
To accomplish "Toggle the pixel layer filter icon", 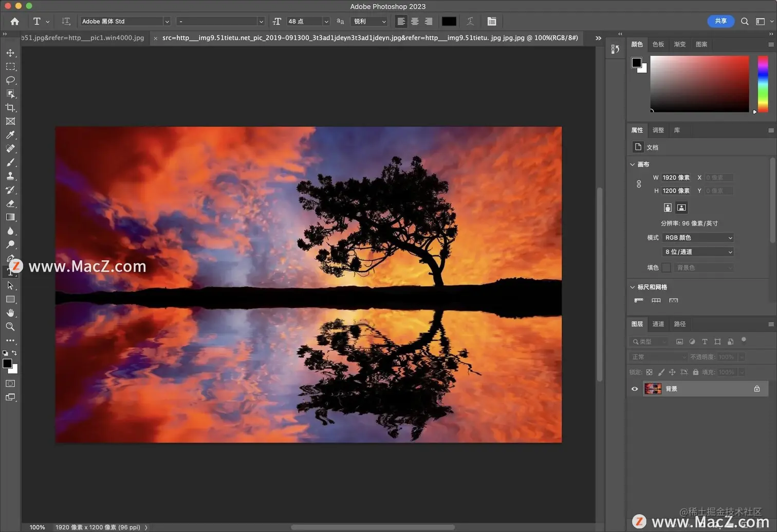I will click(679, 341).
